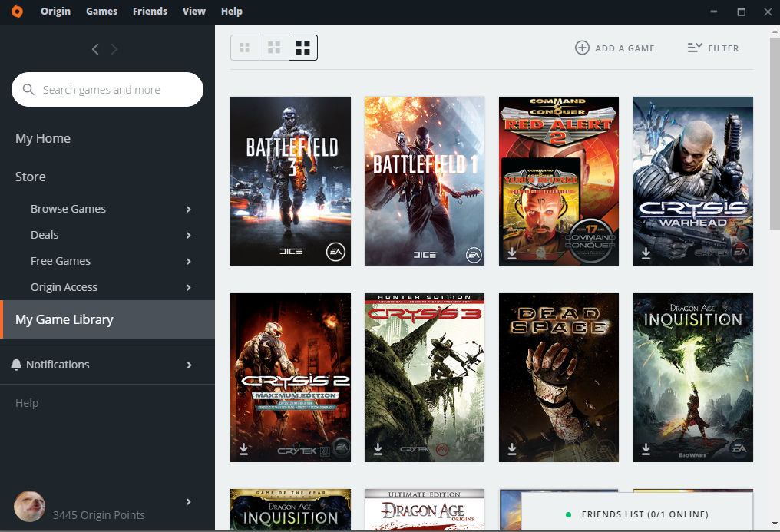Expand the Browse Games submenu
780x532 pixels.
(x=189, y=210)
